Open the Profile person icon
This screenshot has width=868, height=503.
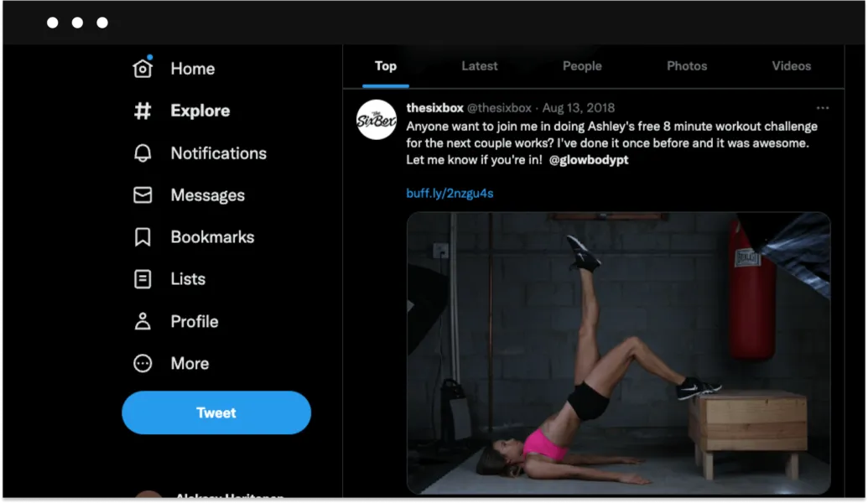point(143,321)
